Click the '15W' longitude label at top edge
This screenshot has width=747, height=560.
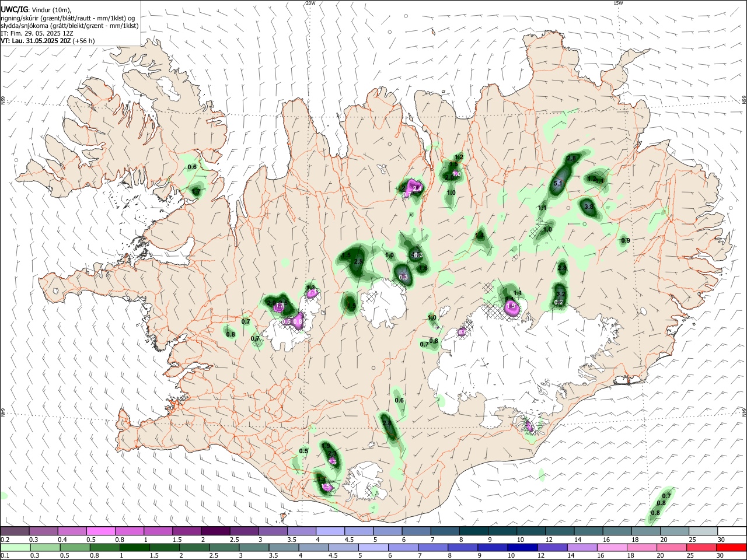(618, 3)
